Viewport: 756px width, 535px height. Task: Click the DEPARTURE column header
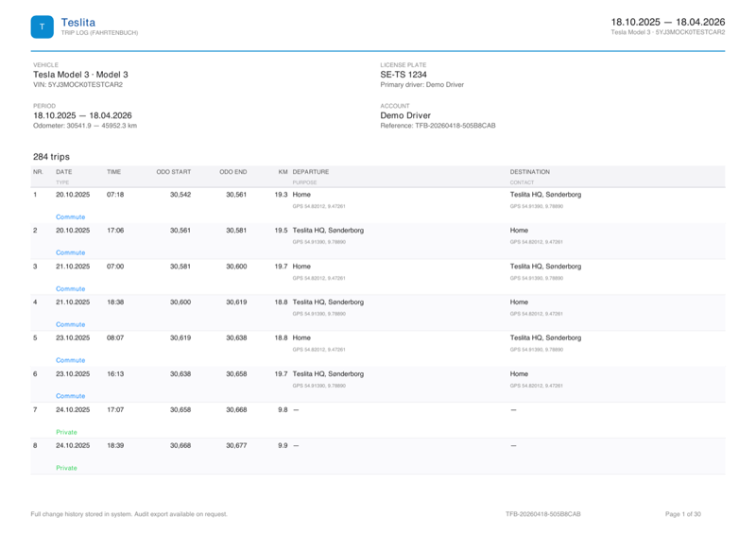tap(311, 172)
